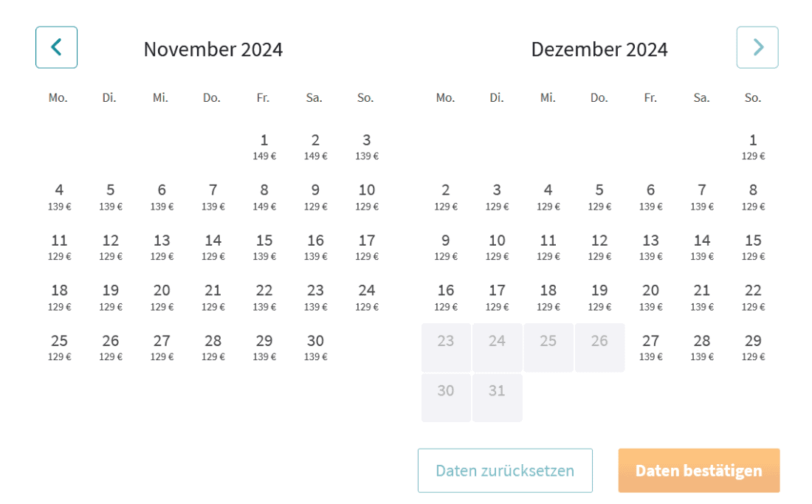Choose November 15 as date
Image resolution: width=812 pixels, height=504 pixels.
(x=264, y=246)
